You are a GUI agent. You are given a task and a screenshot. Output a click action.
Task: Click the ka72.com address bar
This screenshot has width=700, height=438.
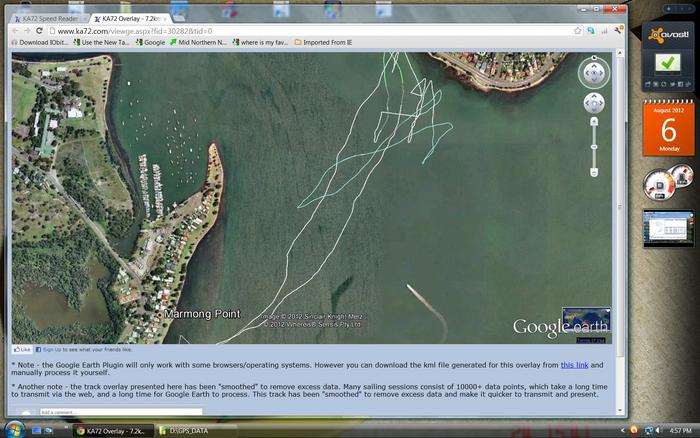point(300,31)
